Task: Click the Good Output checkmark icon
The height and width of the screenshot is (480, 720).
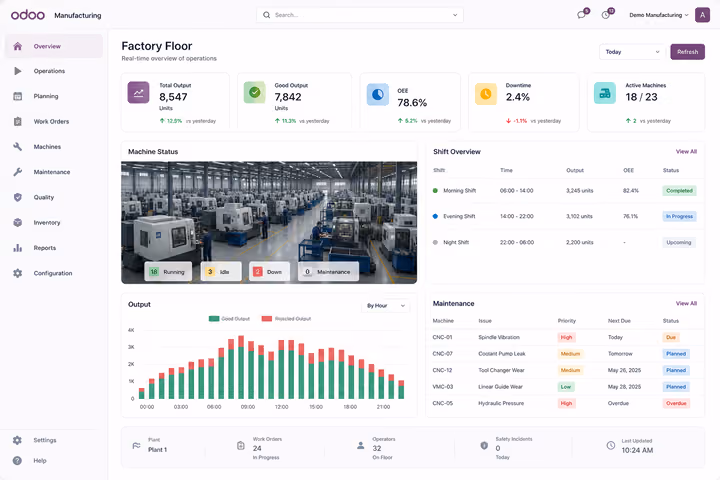Action: tap(254, 92)
